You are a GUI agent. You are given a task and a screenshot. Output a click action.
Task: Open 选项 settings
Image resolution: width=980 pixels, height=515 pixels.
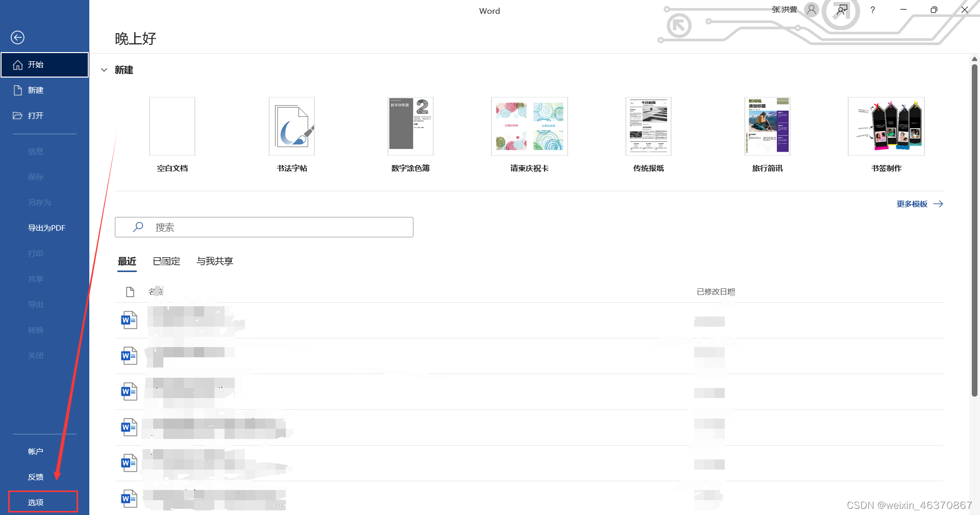point(43,502)
